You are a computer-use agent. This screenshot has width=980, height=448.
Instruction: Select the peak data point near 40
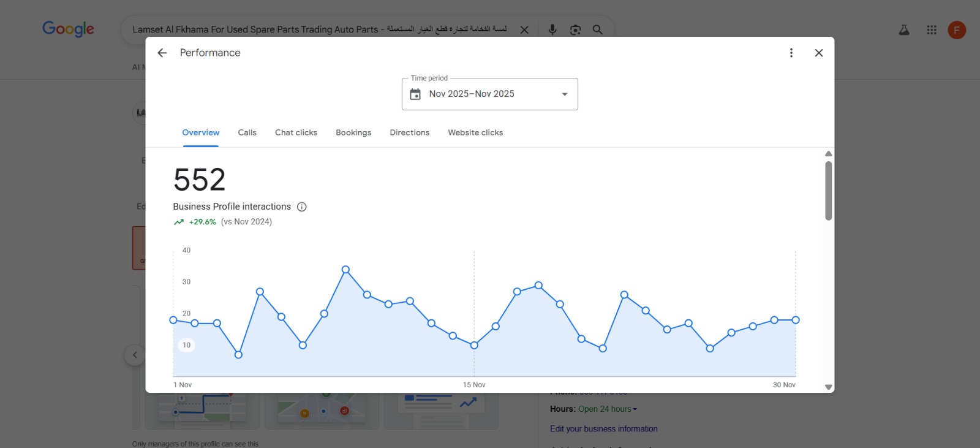click(345, 270)
